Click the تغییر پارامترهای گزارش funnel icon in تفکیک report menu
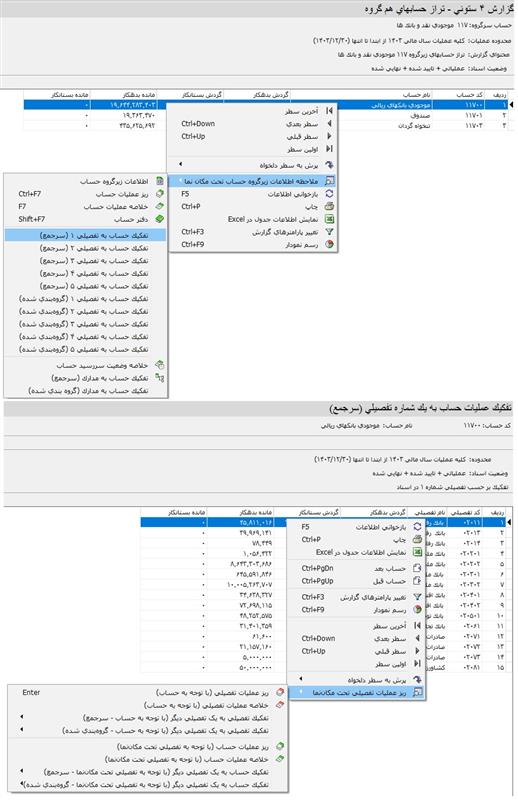Viewport: 518px width, 800px height. click(x=417, y=597)
